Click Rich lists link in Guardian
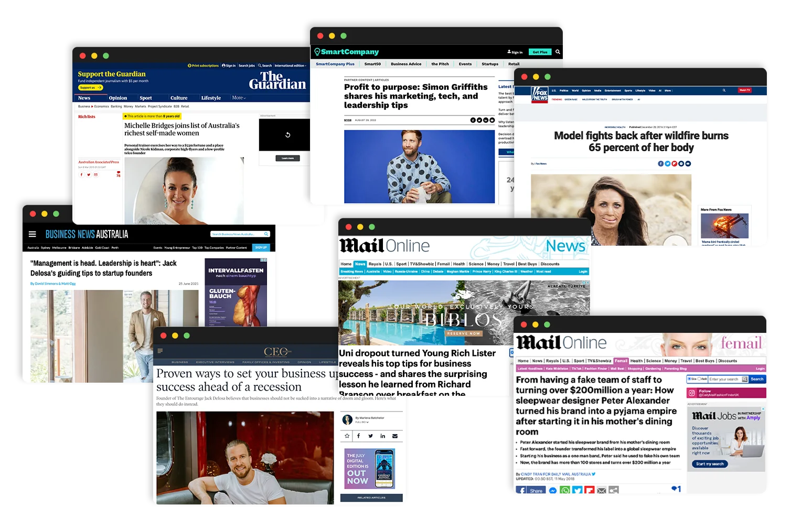The height and width of the screenshot is (526, 812). click(87, 117)
